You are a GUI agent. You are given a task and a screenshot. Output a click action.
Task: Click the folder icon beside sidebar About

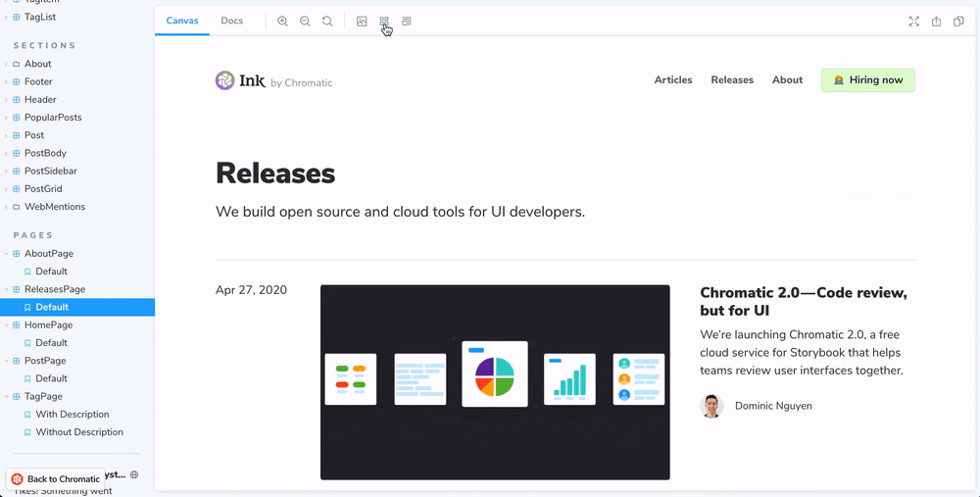(17, 64)
